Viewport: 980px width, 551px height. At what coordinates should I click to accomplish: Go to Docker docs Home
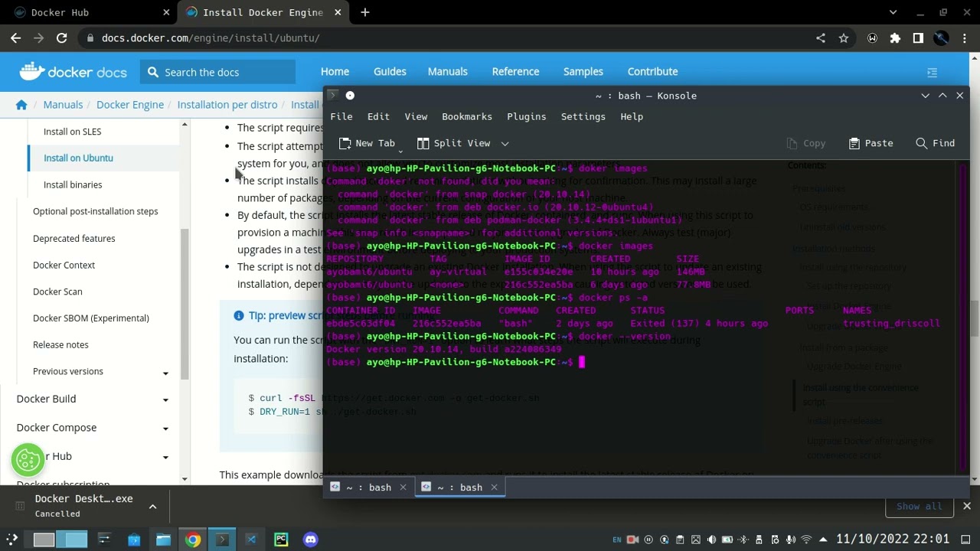pyautogui.click(x=335, y=71)
